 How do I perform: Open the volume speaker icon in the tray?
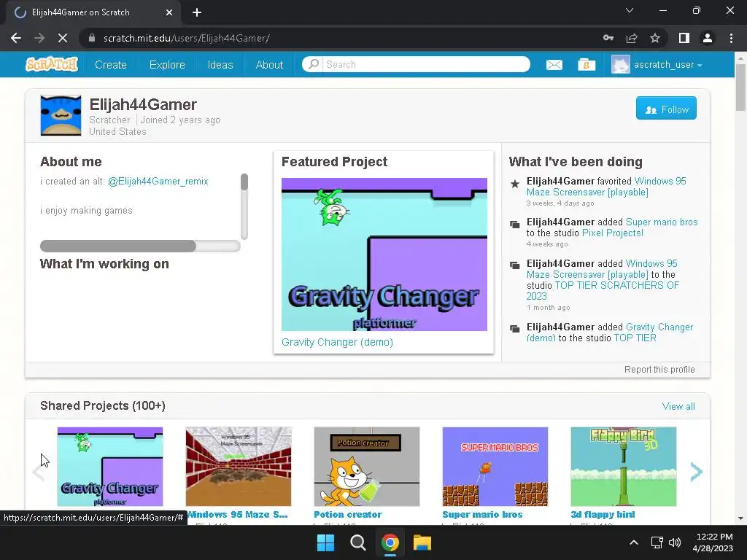(x=675, y=542)
